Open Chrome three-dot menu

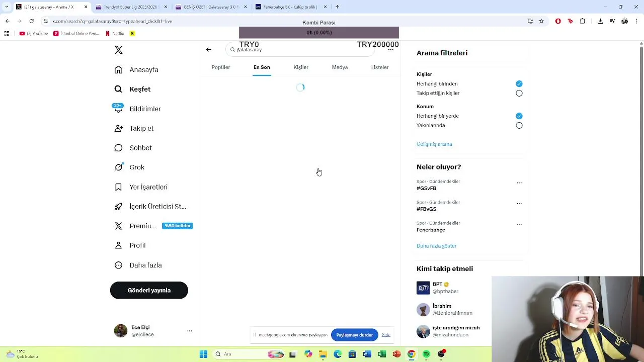pos(637,21)
